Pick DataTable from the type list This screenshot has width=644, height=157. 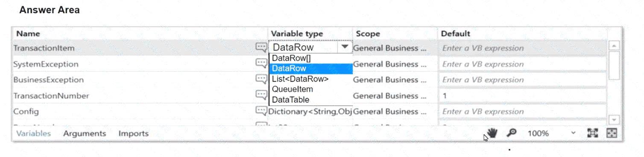click(291, 100)
